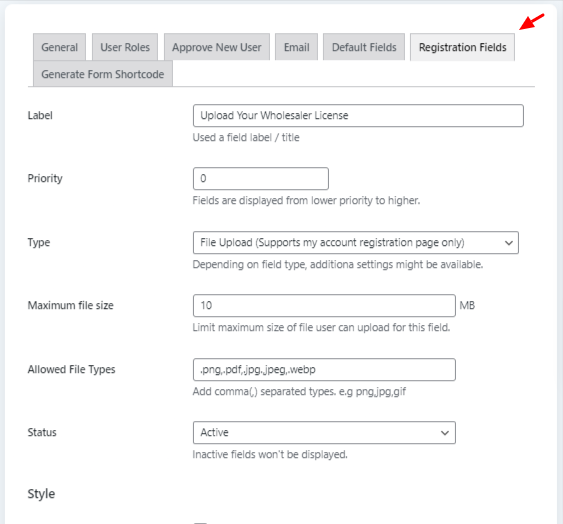
Task: Open the Type dropdown showing File Upload
Action: [356, 242]
